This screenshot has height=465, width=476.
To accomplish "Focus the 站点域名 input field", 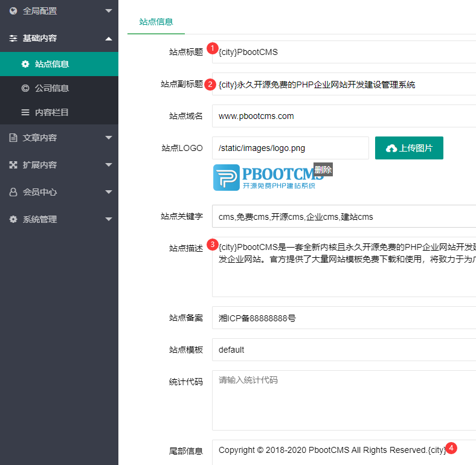I will tap(343, 116).
